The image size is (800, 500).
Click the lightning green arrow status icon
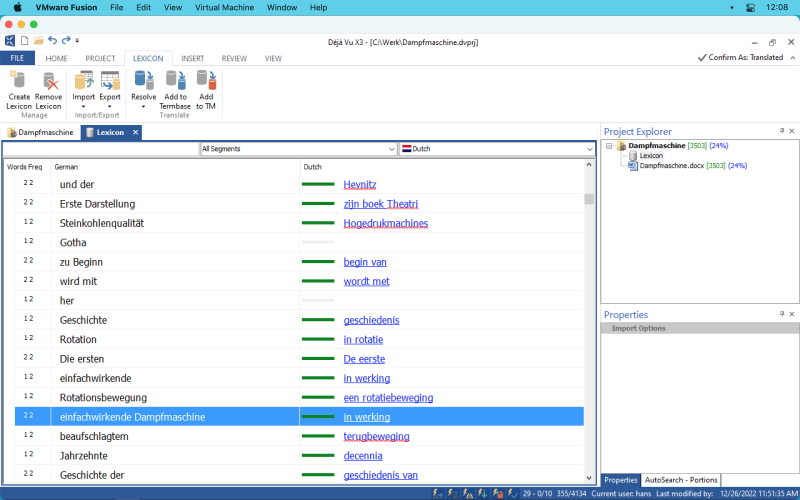pyautogui.click(x=482, y=493)
